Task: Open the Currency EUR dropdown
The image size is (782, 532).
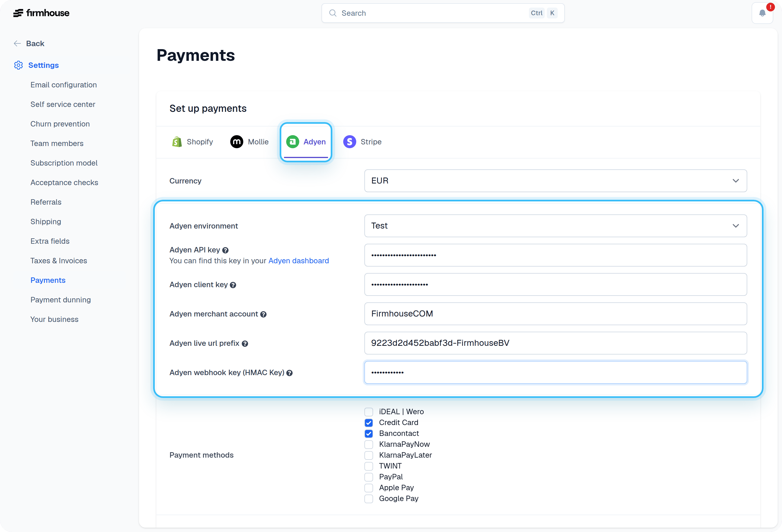Action: point(556,181)
